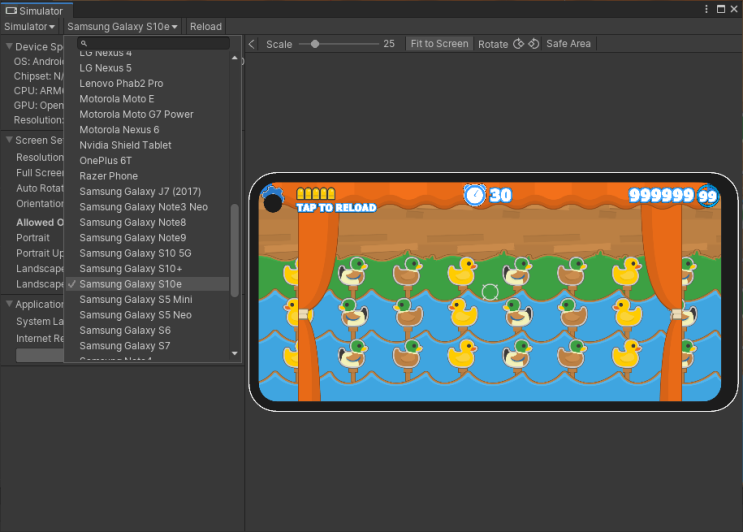
Task: Switch to Samsung Galaxy S7
Action: 147,346
